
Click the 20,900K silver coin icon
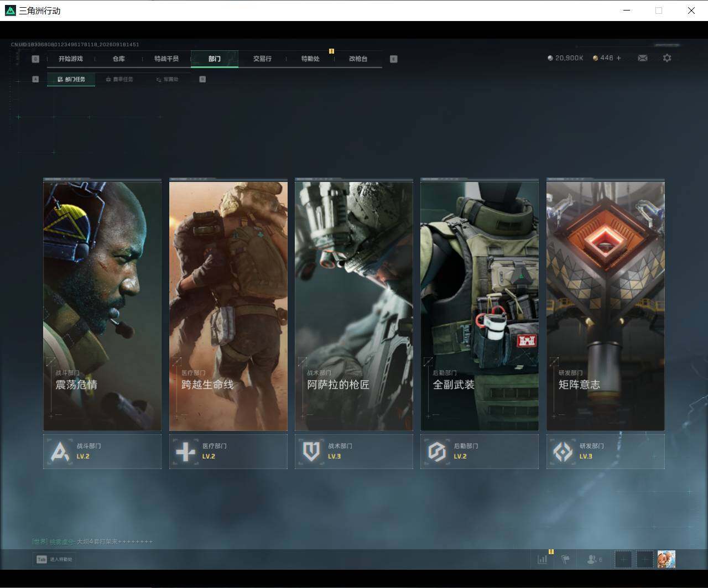(550, 58)
